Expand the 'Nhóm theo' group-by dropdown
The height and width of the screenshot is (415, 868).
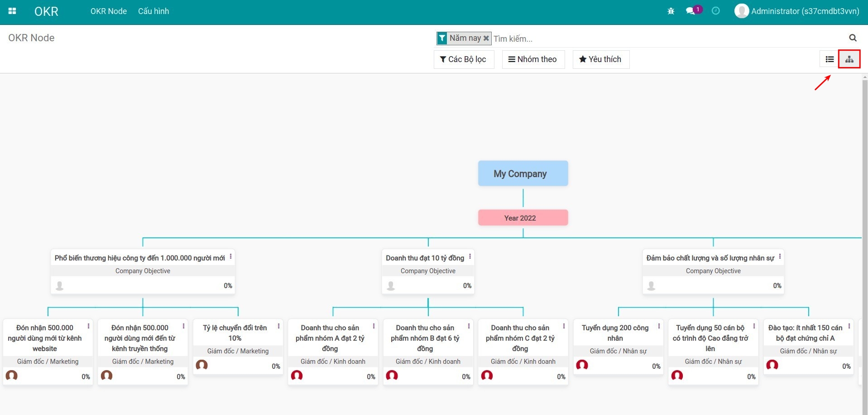tap(533, 59)
